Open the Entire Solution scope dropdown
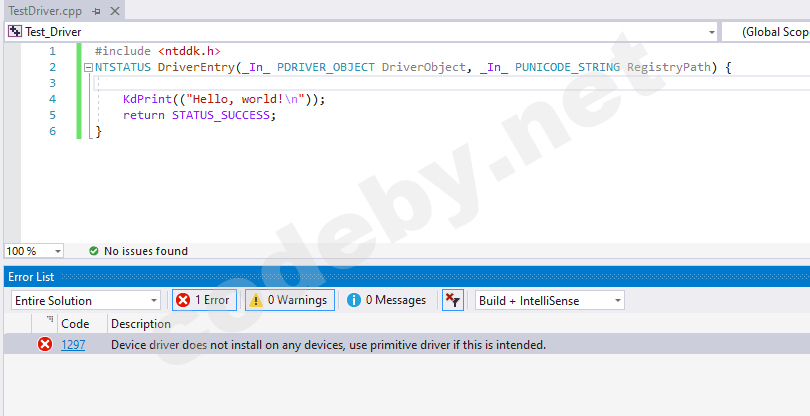This screenshot has width=810, height=416. [x=85, y=300]
